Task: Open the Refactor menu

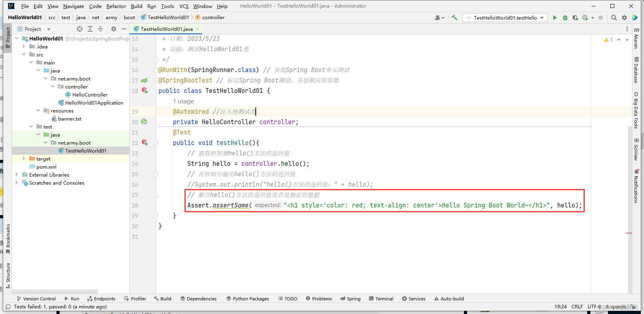Action: click(116, 6)
